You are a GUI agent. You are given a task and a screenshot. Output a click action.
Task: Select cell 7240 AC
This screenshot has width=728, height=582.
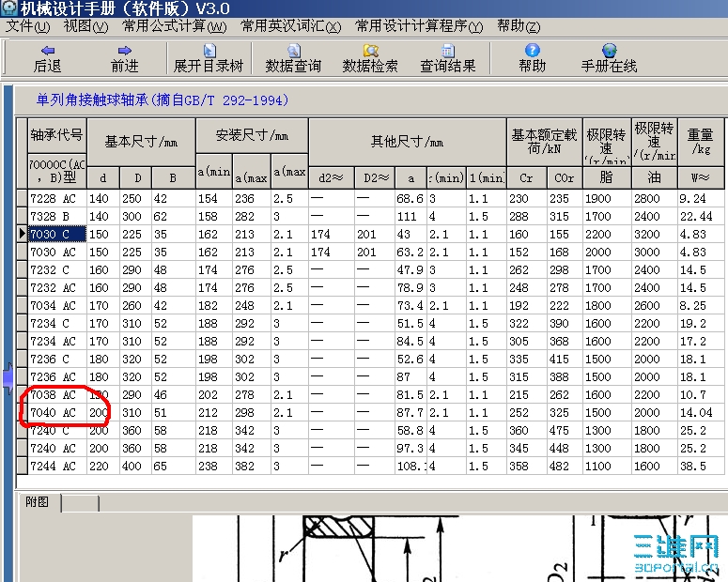57,448
